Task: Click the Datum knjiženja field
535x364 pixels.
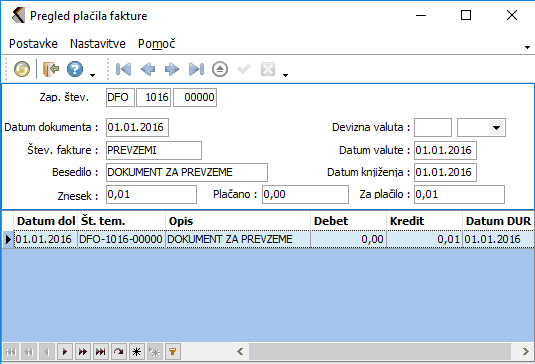Action: click(445, 172)
